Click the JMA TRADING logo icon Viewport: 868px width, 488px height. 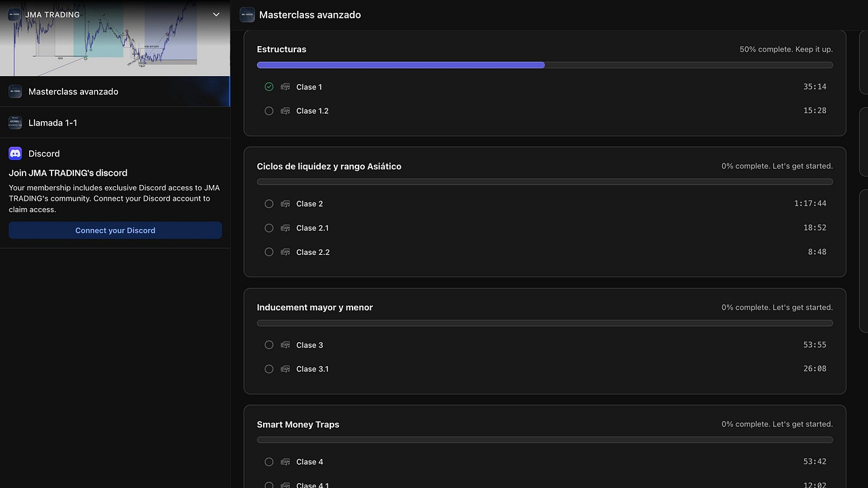[x=14, y=14]
